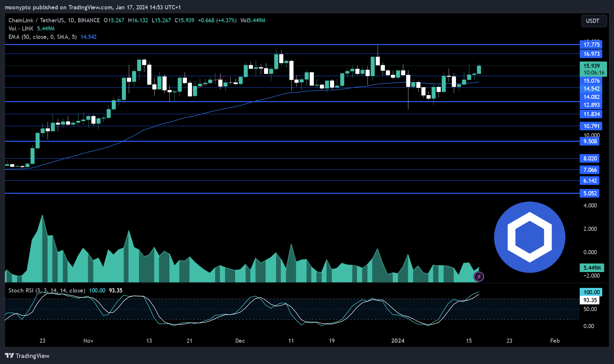Select the 17.775 price level label

(x=591, y=45)
